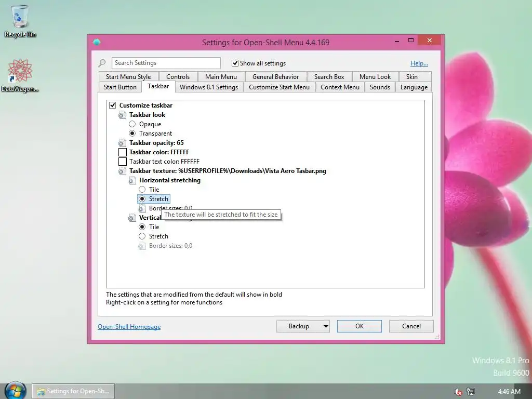Image resolution: width=532 pixels, height=399 pixels.
Task: Switch to the Sounds tab
Action: click(380, 87)
